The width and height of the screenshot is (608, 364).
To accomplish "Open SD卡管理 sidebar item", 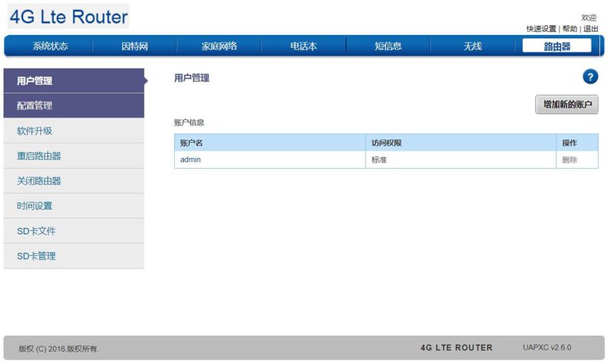I will [x=74, y=256].
